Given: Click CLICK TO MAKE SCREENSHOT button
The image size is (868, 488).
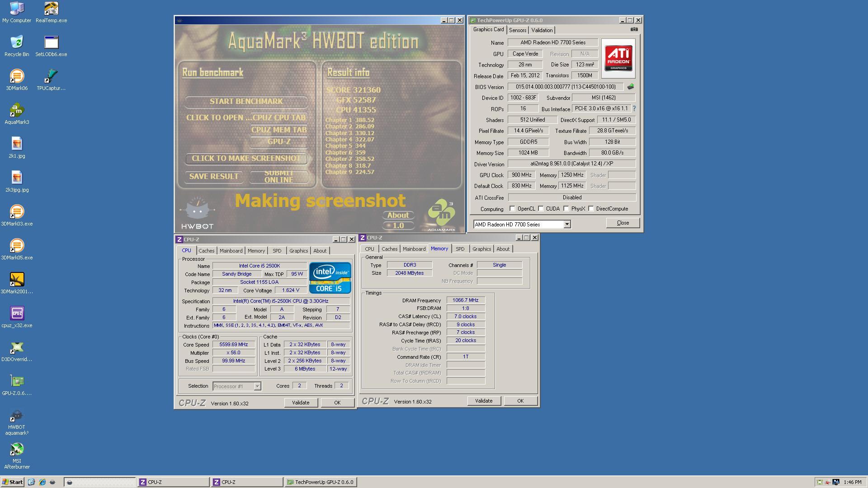Looking at the screenshot, I should coord(246,159).
